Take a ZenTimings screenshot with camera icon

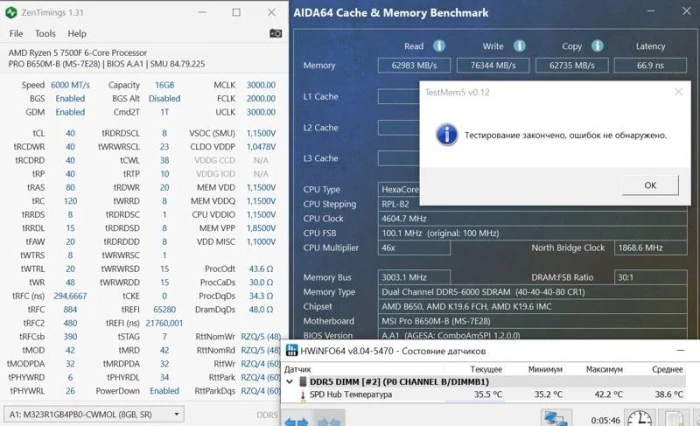[275, 33]
